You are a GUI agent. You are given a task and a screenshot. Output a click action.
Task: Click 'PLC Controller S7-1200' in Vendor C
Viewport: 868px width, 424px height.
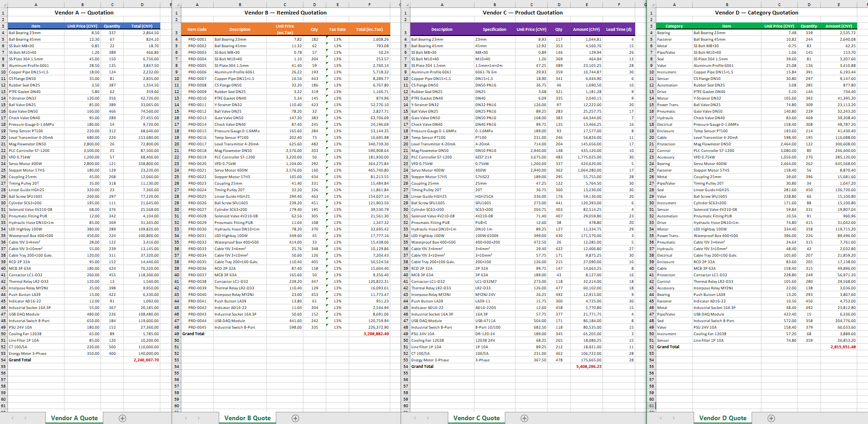[442, 157]
